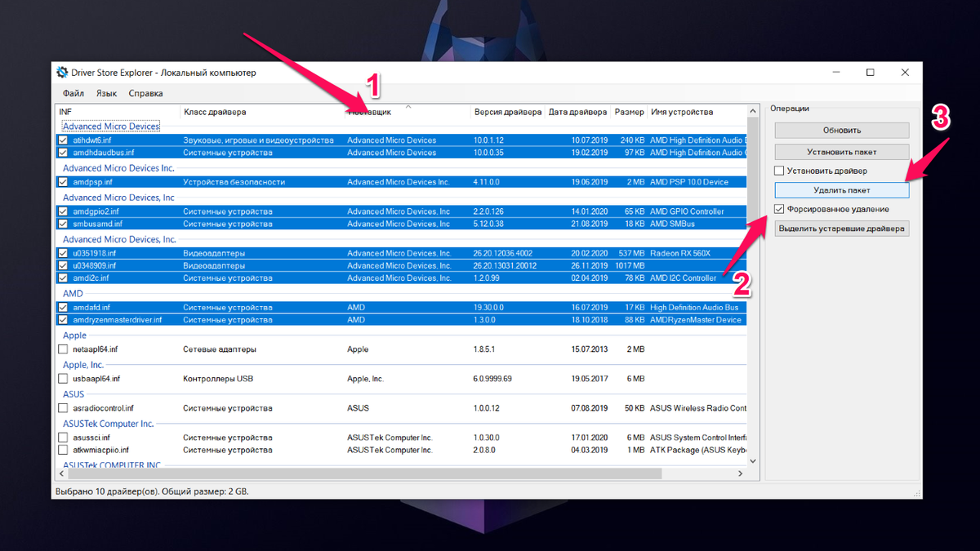This screenshot has width=980, height=551.
Task: Uncheck the amdi2c.inf checkbox
Action: pyautogui.click(x=64, y=278)
